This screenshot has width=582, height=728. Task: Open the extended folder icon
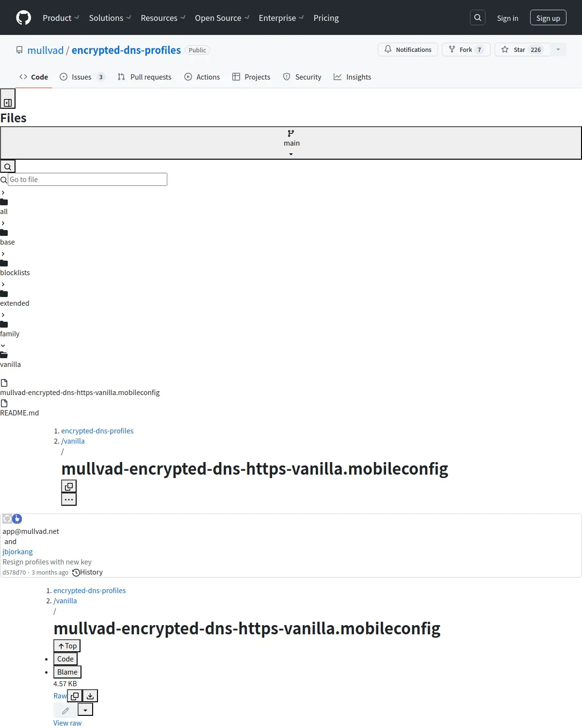pos(4,294)
